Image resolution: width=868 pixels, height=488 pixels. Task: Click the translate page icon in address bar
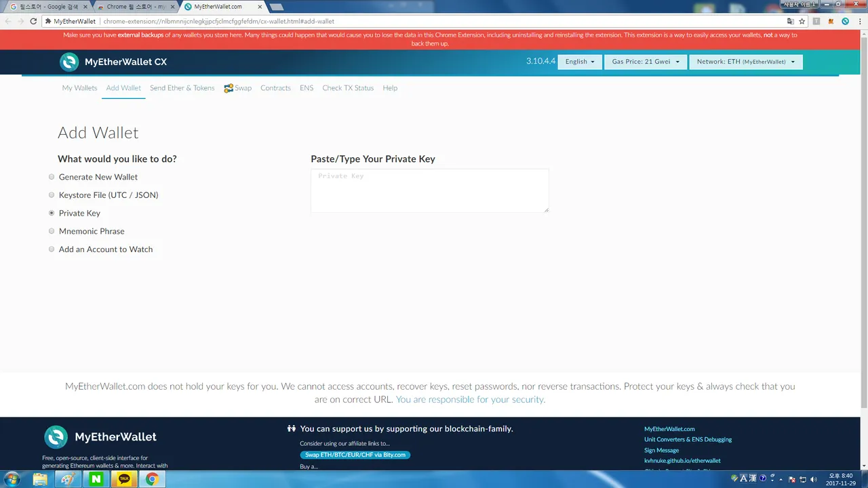tap(790, 21)
